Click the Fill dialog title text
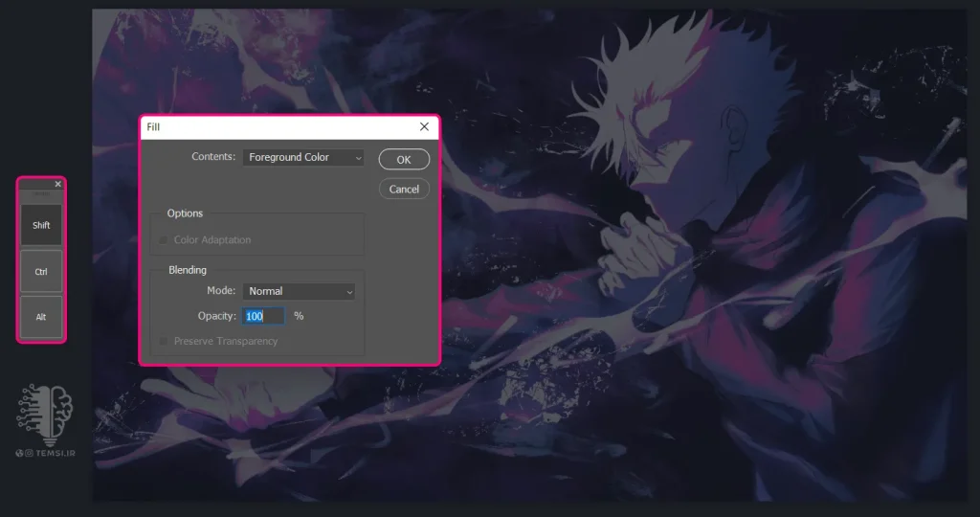 (153, 127)
